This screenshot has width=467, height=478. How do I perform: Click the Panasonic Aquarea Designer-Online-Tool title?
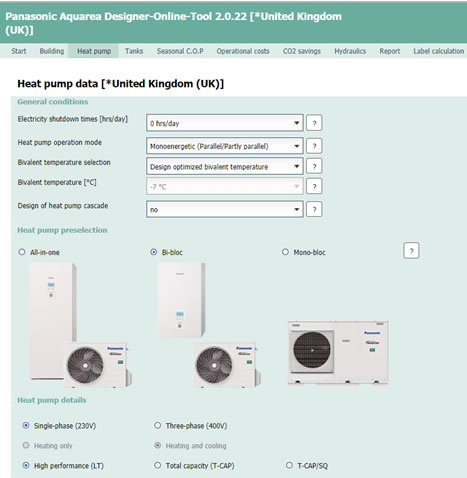[x=173, y=23]
